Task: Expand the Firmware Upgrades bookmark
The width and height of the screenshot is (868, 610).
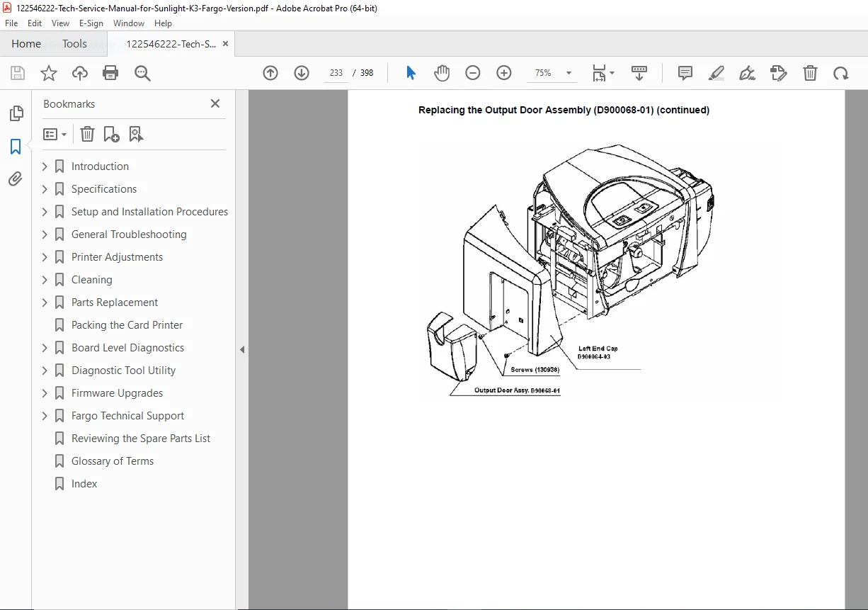Action: (x=45, y=393)
